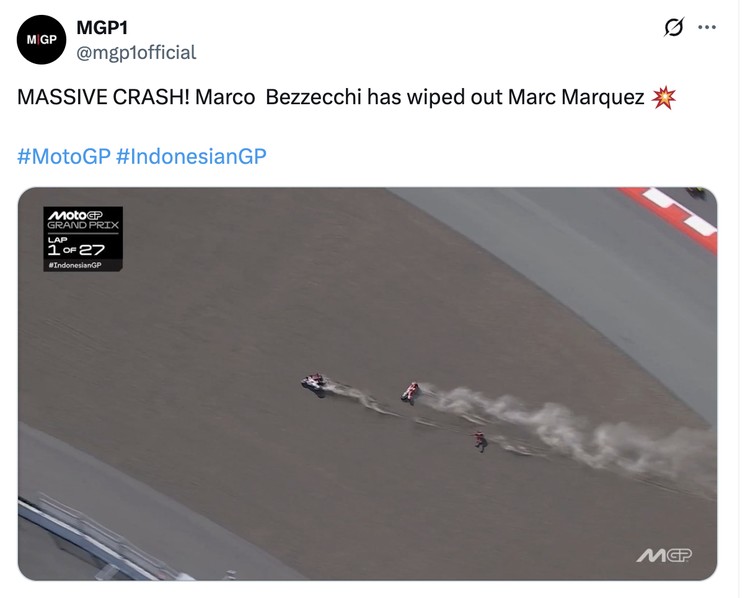The height and width of the screenshot is (598, 750).
Task: Click the fallen red motorcycle in the video
Action: [x=410, y=392]
